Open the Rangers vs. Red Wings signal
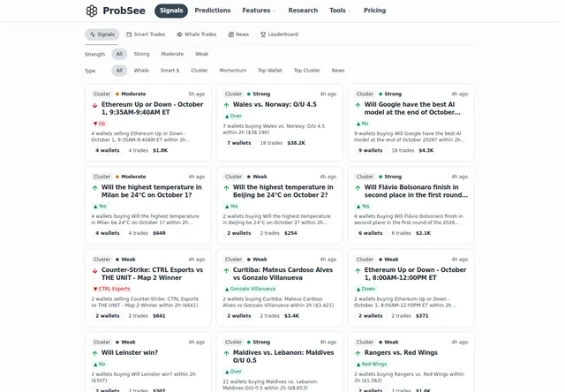The width and height of the screenshot is (565, 392). [401, 353]
